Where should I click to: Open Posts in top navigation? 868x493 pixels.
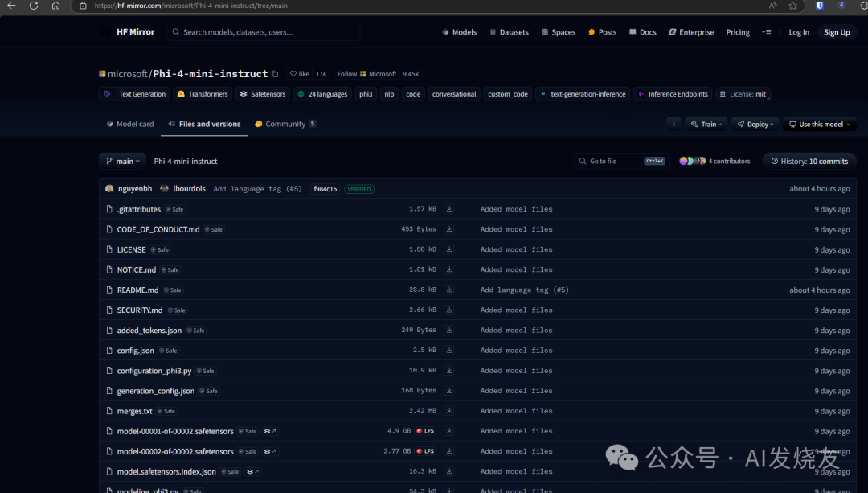(602, 32)
